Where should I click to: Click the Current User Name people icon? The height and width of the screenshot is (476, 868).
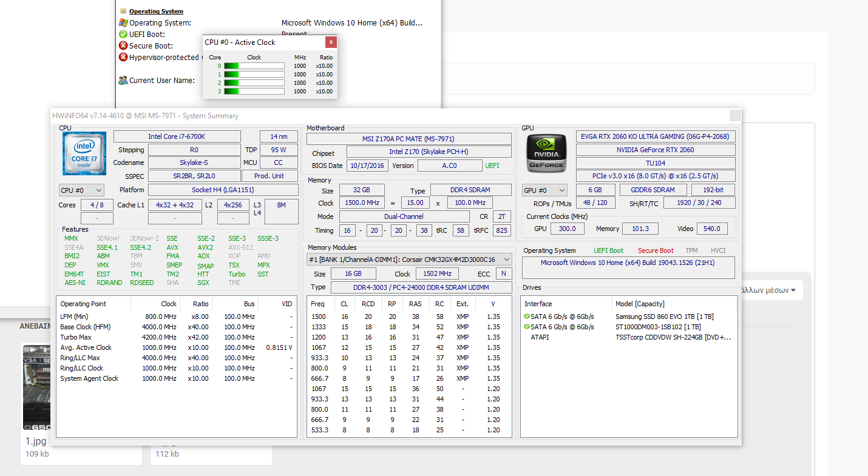pyautogui.click(x=123, y=80)
